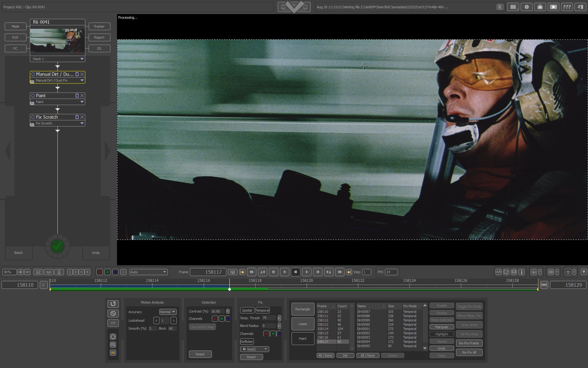This screenshot has height=368, width=588.
Task: Select the Spatial fix tab
Action: 247,310
